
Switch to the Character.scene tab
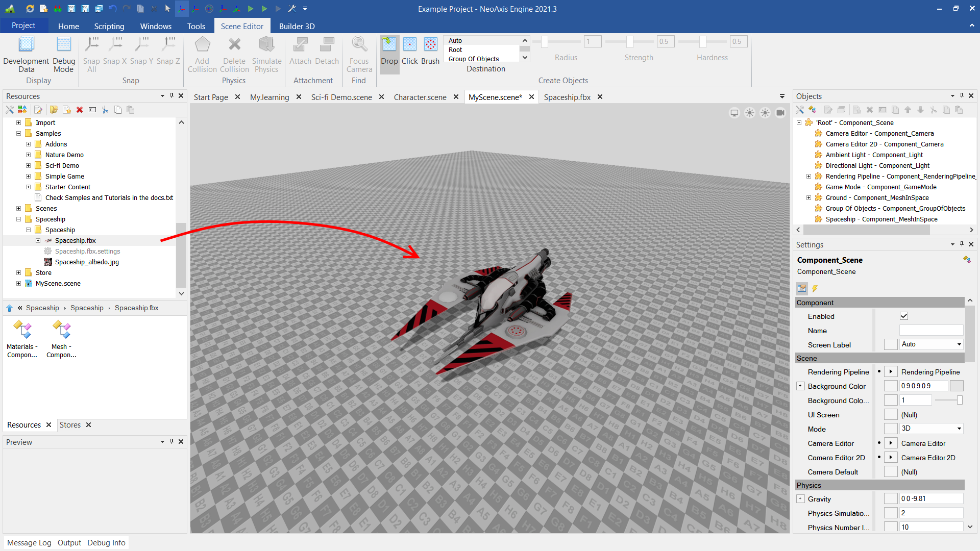(420, 97)
